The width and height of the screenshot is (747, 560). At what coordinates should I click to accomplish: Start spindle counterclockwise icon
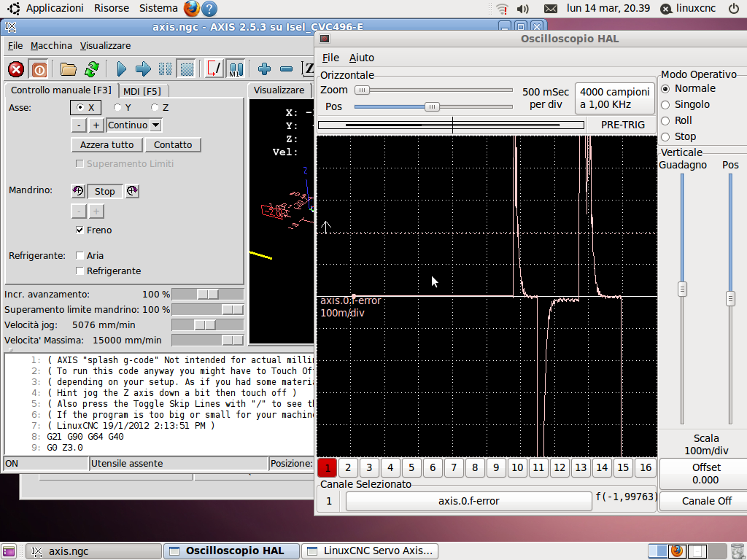[78, 192]
